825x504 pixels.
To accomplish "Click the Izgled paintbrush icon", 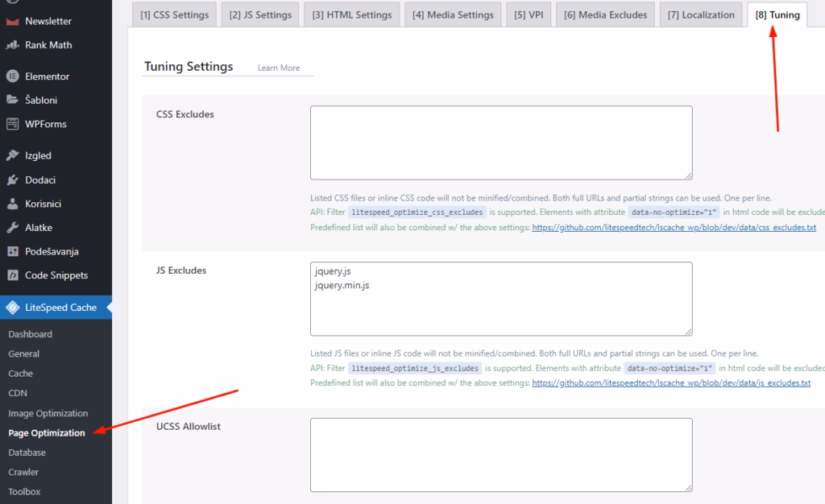I will [13, 155].
